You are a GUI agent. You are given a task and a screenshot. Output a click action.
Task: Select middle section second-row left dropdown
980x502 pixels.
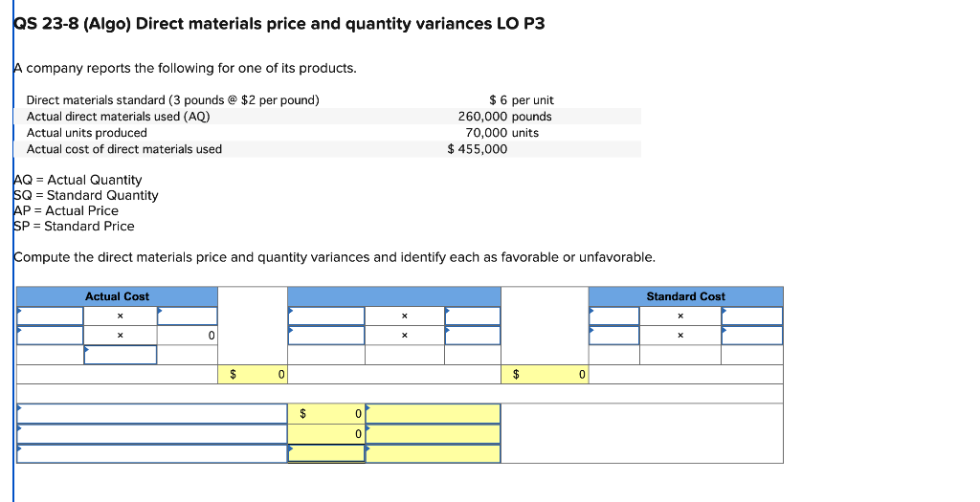[x=326, y=336]
